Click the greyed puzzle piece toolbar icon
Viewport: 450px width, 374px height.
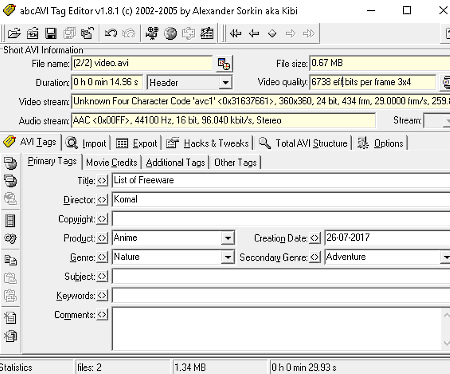pos(188,33)
